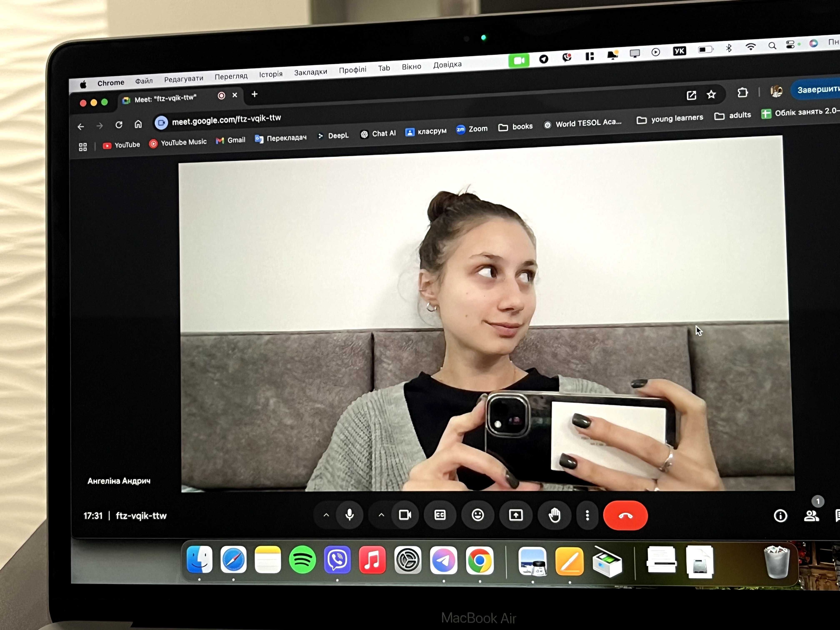Raise hand in the meeting

[x=554, y=516]
